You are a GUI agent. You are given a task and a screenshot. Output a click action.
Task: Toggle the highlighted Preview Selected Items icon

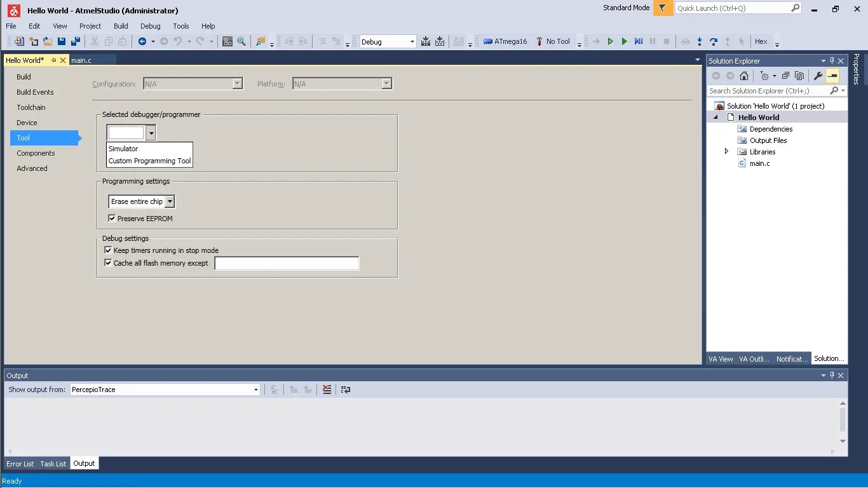832,76
